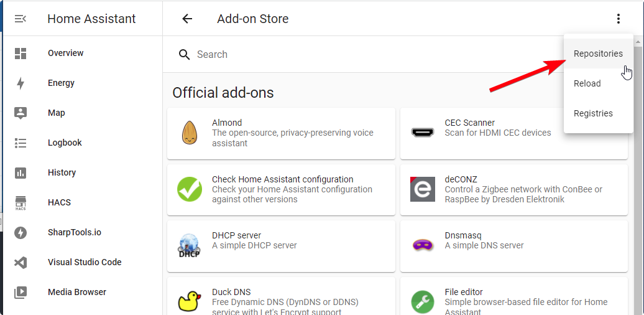This screenshot has width=644, height=315.
Task: Open HACS from the sidebar
Action: click(83, 203)
